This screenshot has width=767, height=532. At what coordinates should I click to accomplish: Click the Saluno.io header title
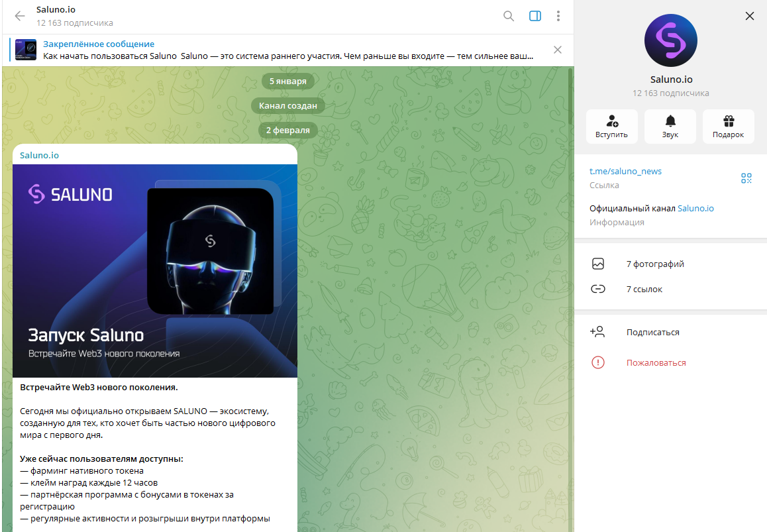coord(56,10)
